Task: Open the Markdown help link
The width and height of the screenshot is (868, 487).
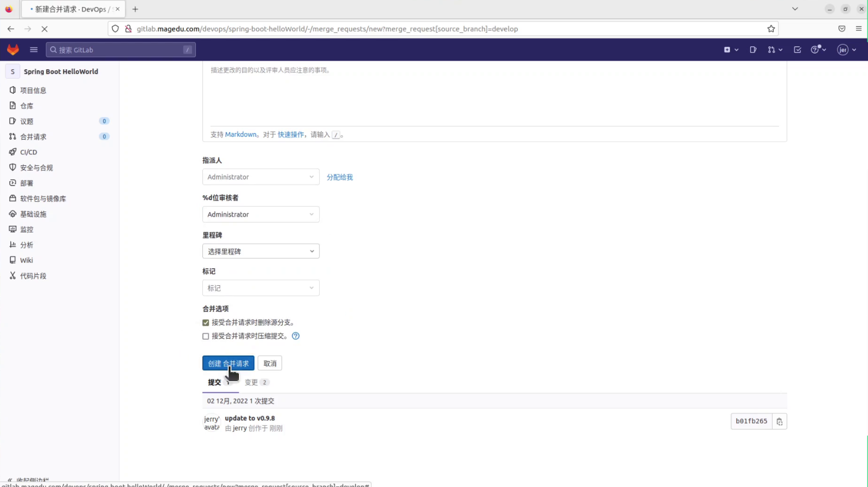Action: [x=241, y=134]
